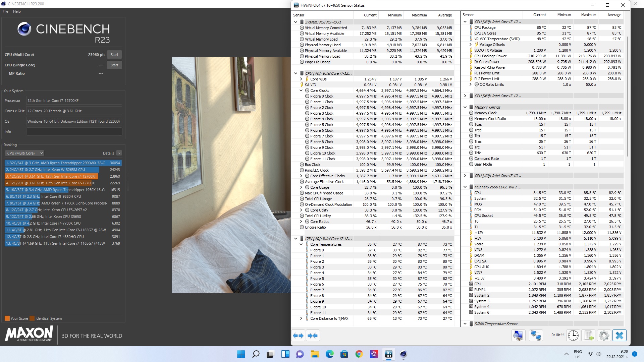Start the CPU Single Core benchmark
This screenshot has width=644, height=362.
114,65
